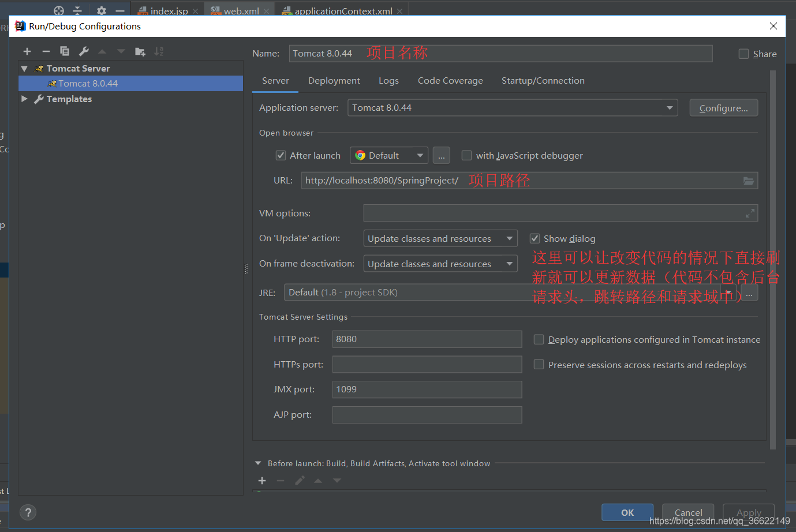Click the Apply button
The width and height of the screenshot is (796, 532).
pyautogui.click(x=749, y=512)
